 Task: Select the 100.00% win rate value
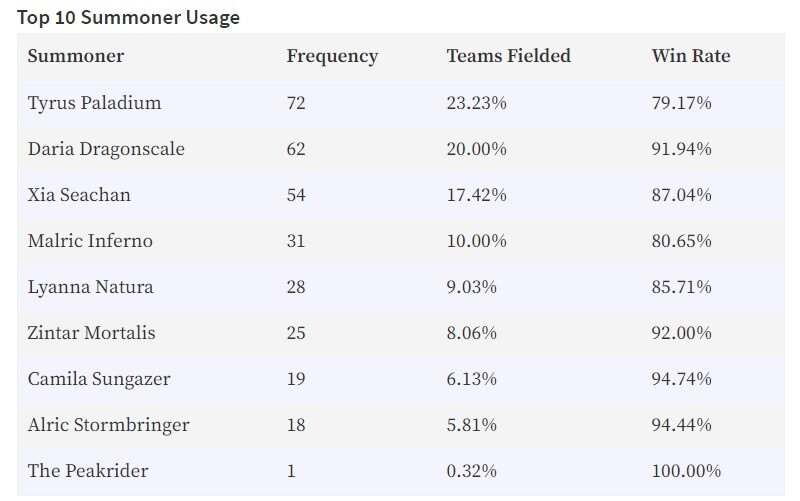(x=686, y=470)
